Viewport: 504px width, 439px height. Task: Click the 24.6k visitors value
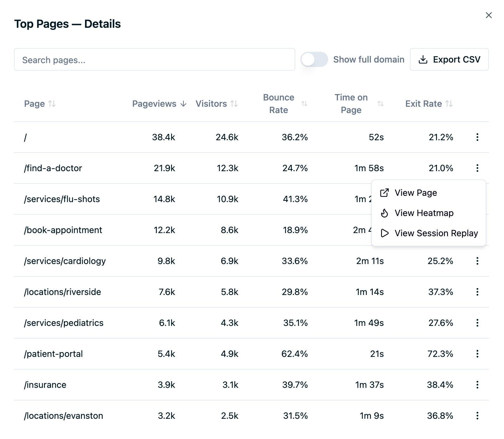tap(227, 137)
